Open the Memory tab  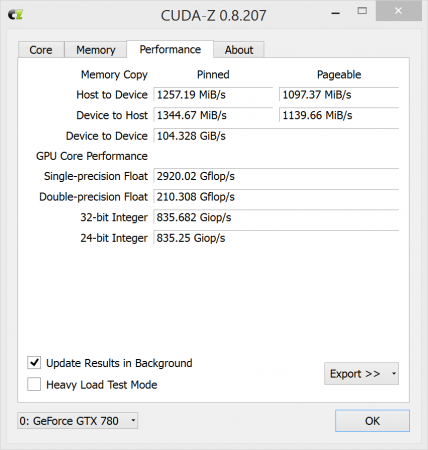[x=96, y=50]
